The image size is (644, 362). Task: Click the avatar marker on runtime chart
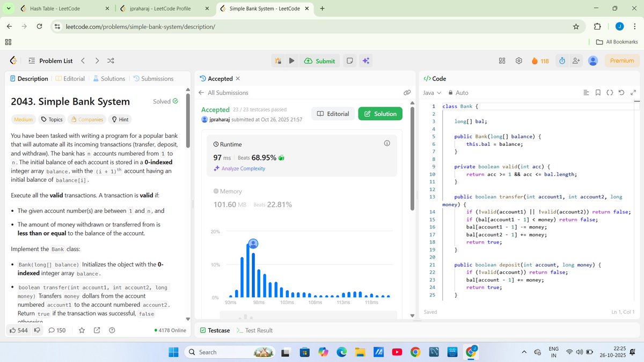(x=253, y=243)
